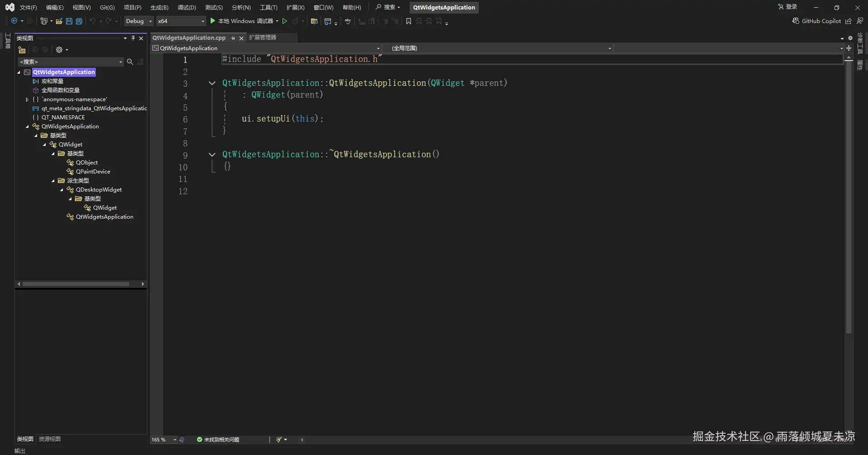Screen dimensions: 868x455
Task: Open class view settings gear icon
Action: click(59, 50)
